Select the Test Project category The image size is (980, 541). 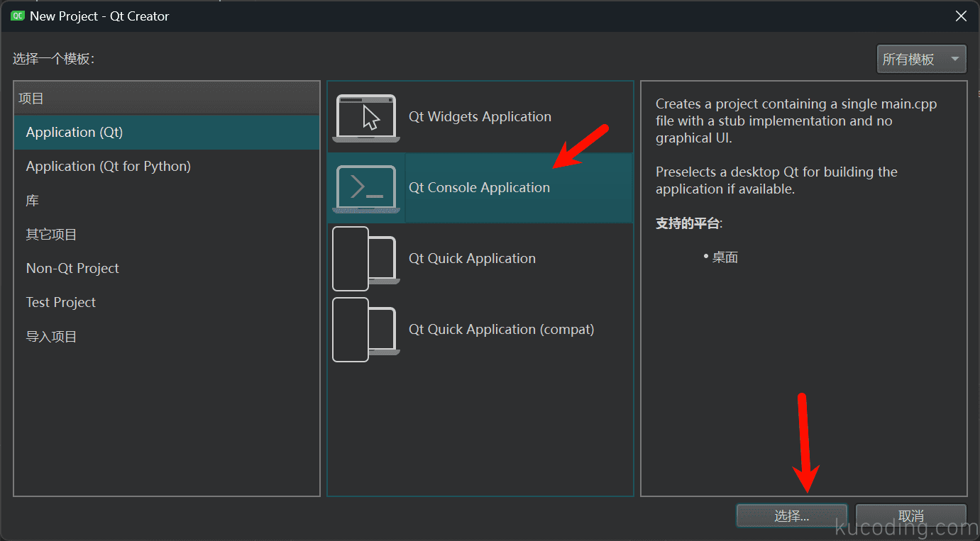pos(167,303)
